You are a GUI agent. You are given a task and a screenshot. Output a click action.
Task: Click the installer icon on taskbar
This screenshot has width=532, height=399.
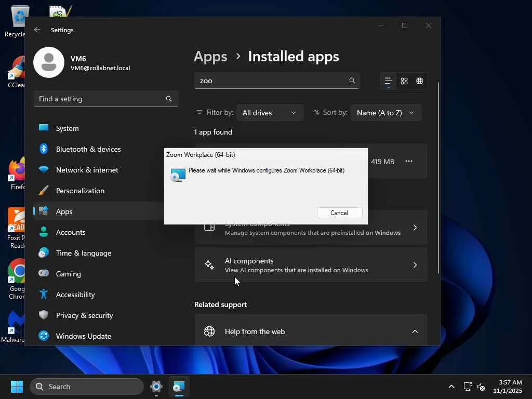coord(179,387)
